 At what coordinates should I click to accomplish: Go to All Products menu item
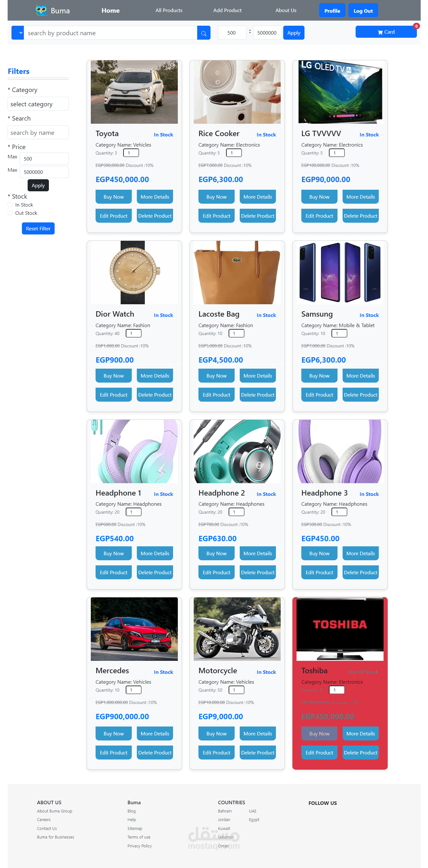pos(169,10)
